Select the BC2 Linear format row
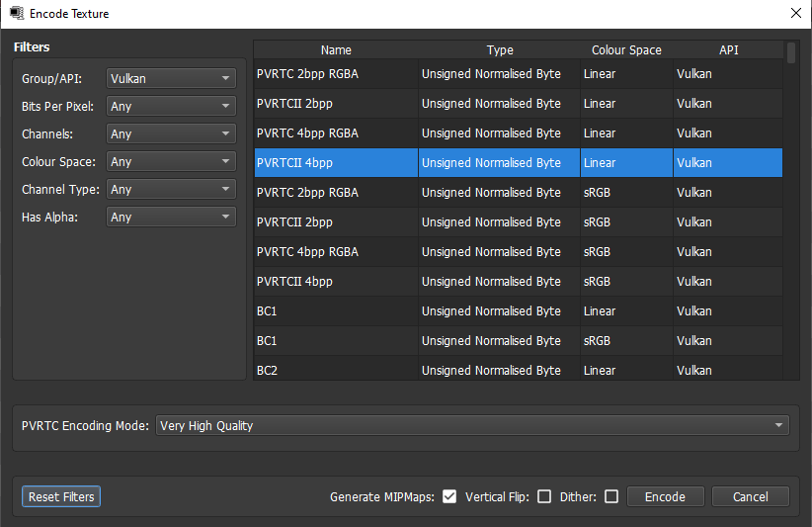812x527 pixels. click(519, 369)
